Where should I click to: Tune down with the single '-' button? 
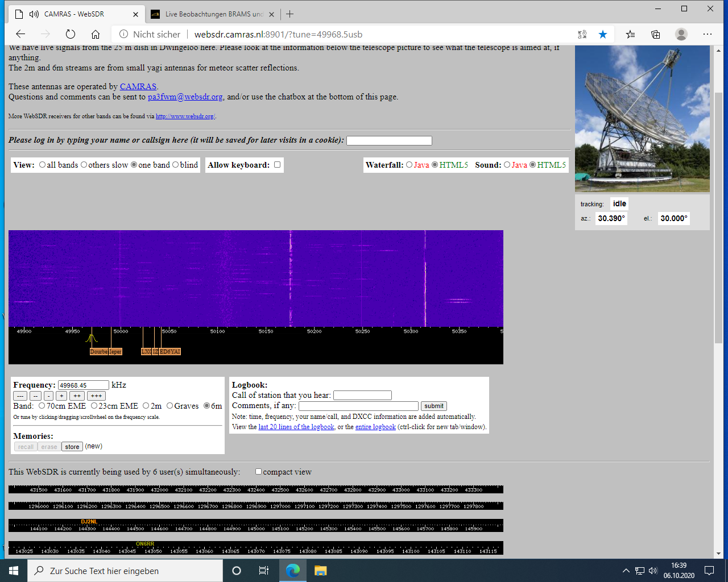tap(49, 396)
